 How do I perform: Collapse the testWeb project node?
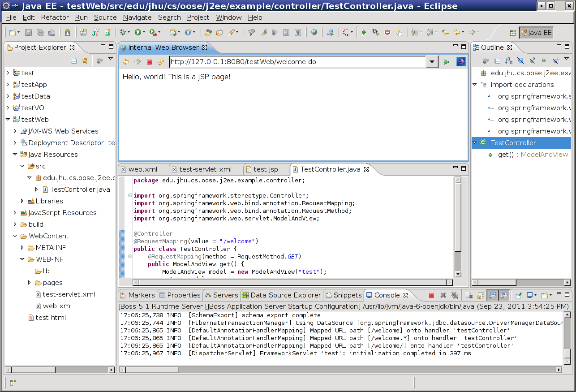coord(8,120)
